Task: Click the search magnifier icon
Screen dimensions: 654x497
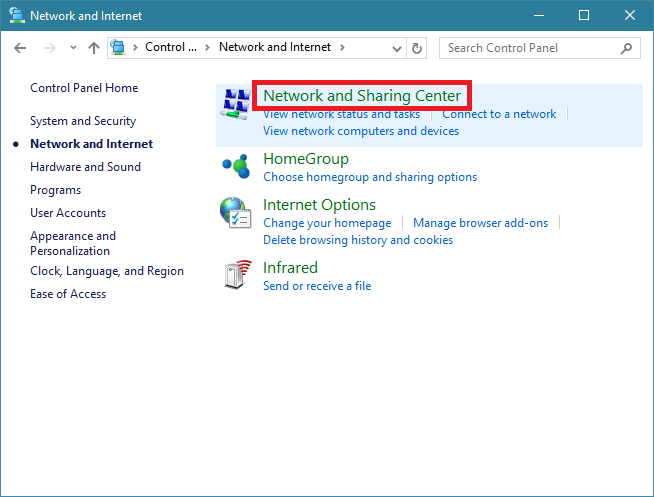Action: click(x=626, y=48)
